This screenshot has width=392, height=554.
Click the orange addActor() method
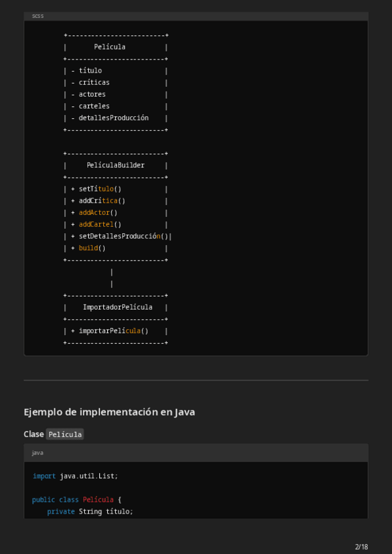coord(98,212)
